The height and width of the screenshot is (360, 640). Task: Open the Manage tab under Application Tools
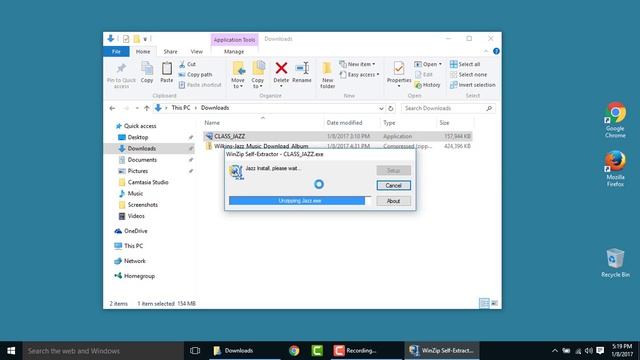(x=234, y=51)
